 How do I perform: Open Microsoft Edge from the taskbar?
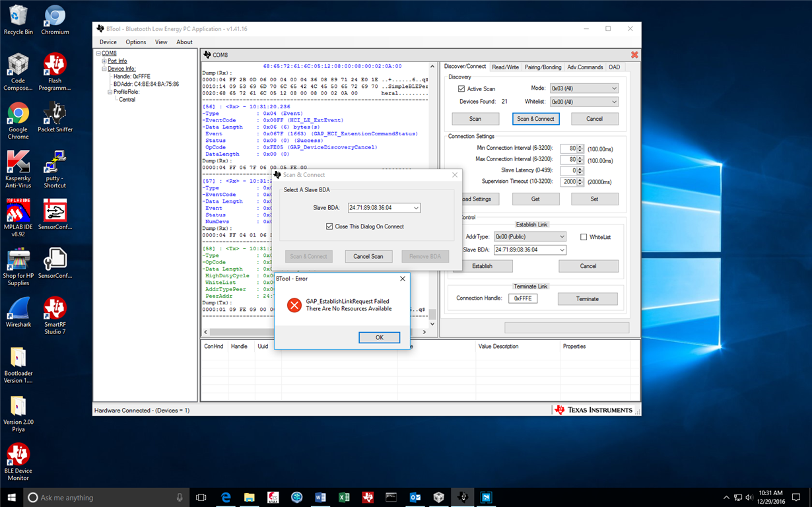tap(226, 497)
